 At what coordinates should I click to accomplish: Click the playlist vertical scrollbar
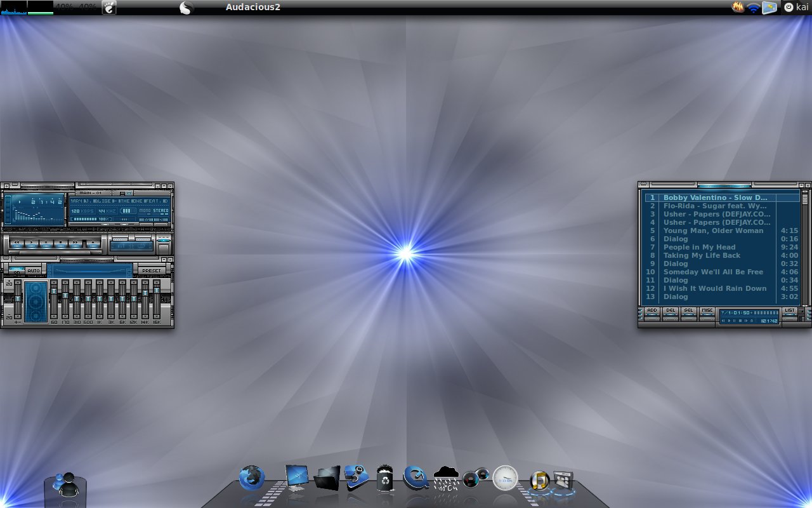click(805, 248)
